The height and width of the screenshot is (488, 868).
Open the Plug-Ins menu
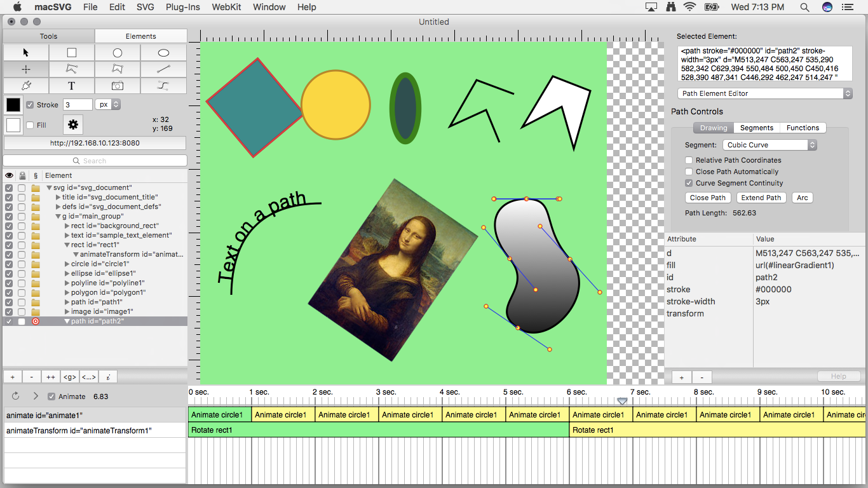click(183, 7)
